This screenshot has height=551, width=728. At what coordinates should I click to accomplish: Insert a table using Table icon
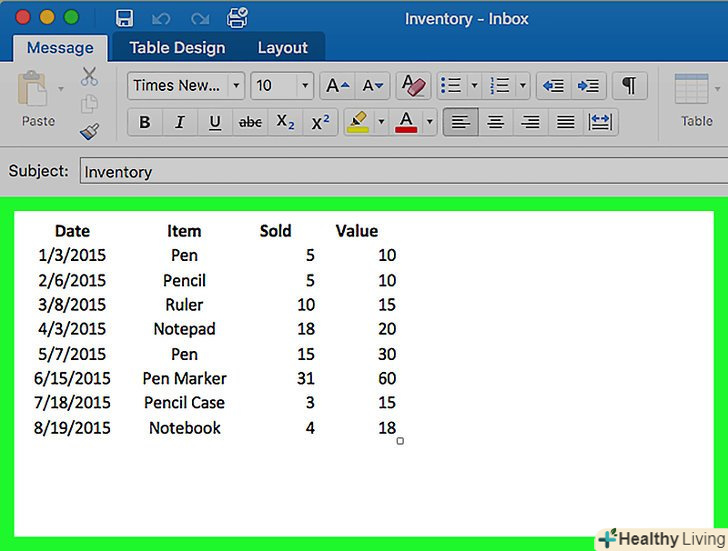click(691, 89)
